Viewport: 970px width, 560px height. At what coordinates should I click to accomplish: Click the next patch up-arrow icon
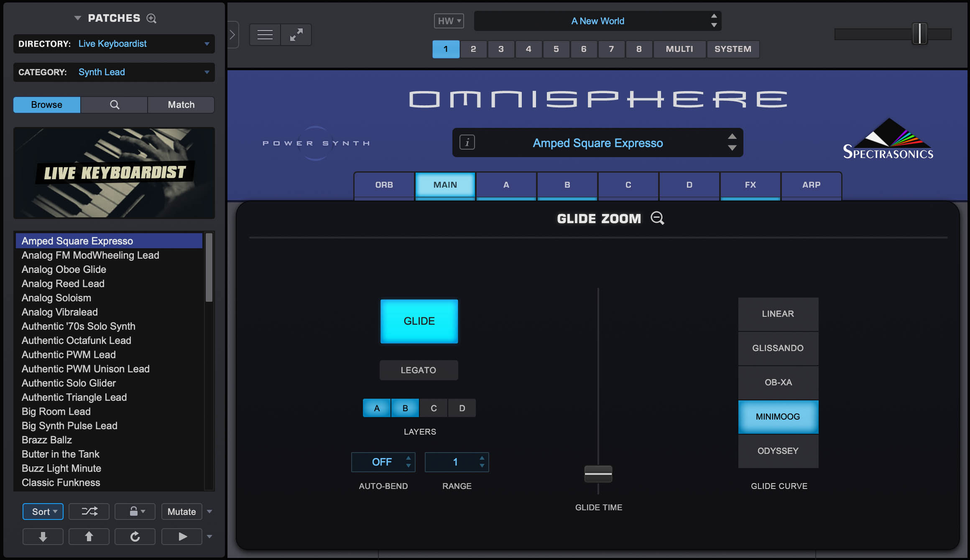tap(89, 536)
